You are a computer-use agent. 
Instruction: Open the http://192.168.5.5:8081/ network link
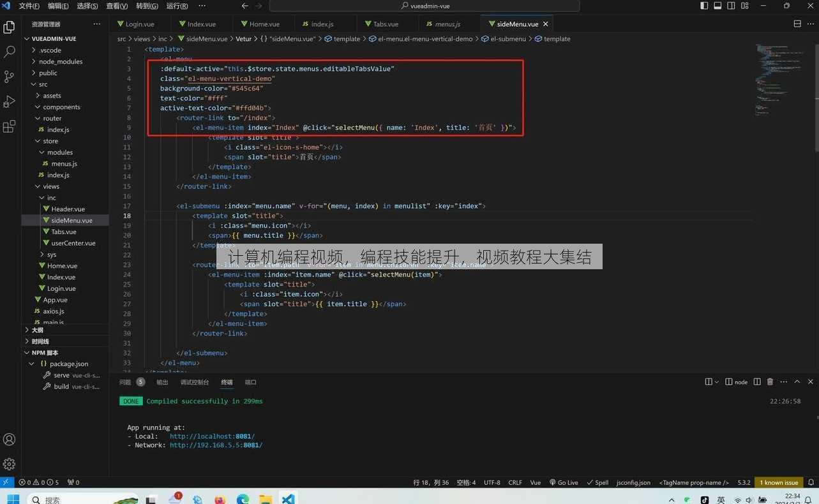(x=216, y=445)
